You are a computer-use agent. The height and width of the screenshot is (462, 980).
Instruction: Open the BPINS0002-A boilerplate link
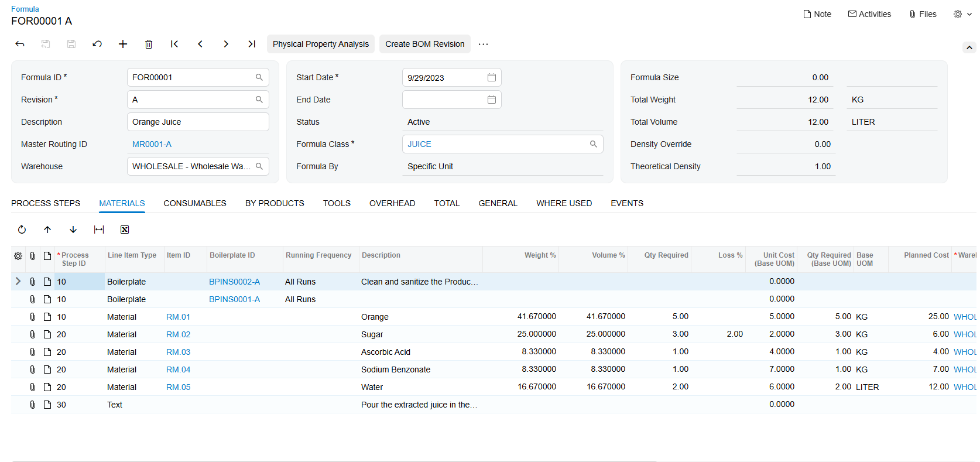tap(234, 282)
